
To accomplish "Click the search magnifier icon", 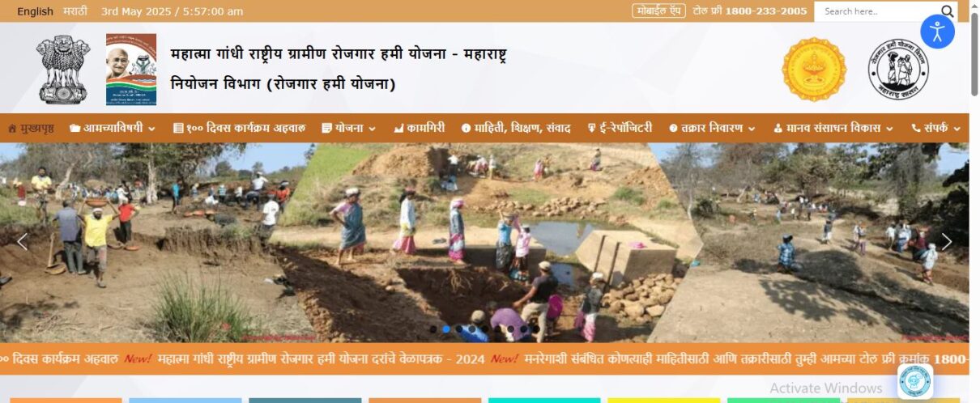I will 948,11.
